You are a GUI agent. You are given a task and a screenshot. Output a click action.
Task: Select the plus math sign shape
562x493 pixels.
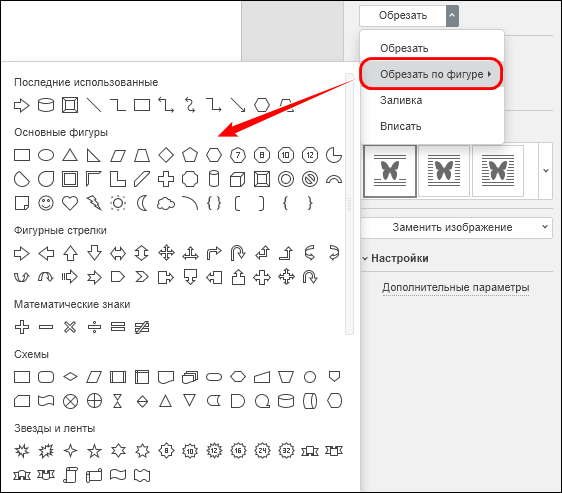coord(22,327)
